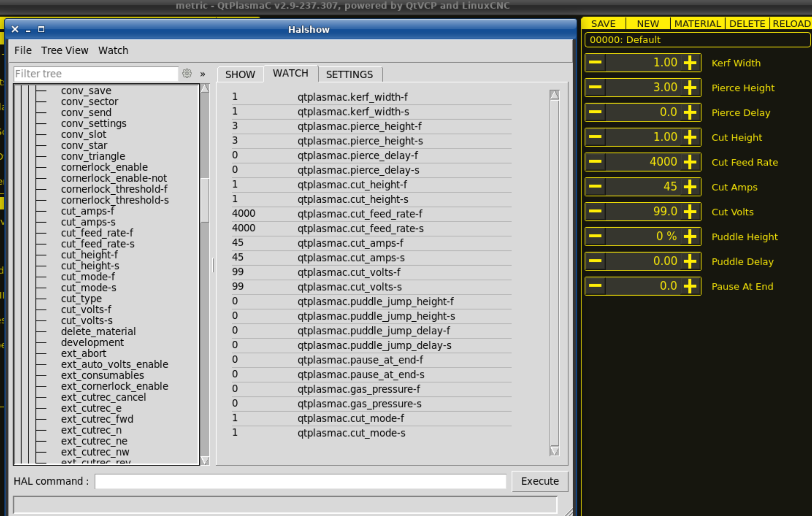Decrease Pierce Height with minus button
The height and width of the screenshot is (516, 812).
595,87
